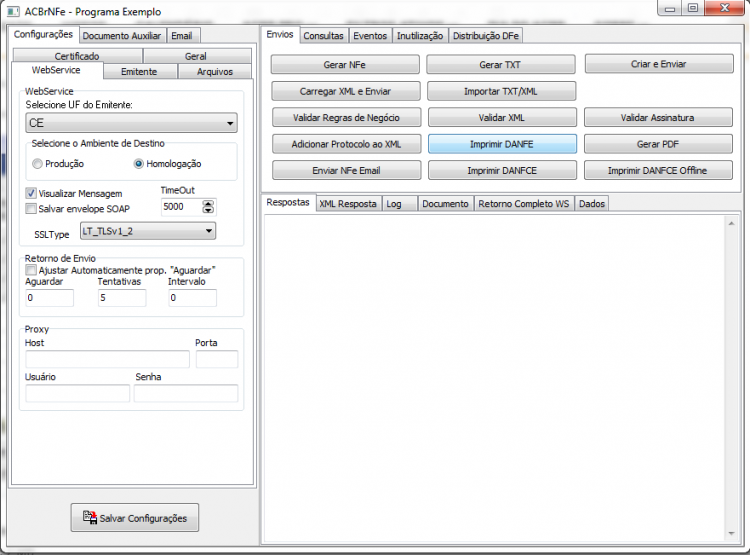Click Validar Regras de Negócio button

point(346,118)
